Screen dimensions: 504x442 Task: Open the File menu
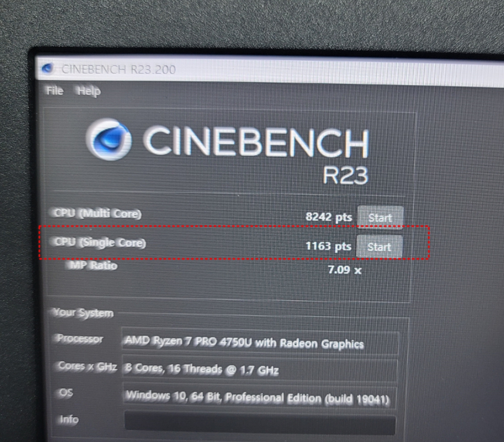pos(55,91)
